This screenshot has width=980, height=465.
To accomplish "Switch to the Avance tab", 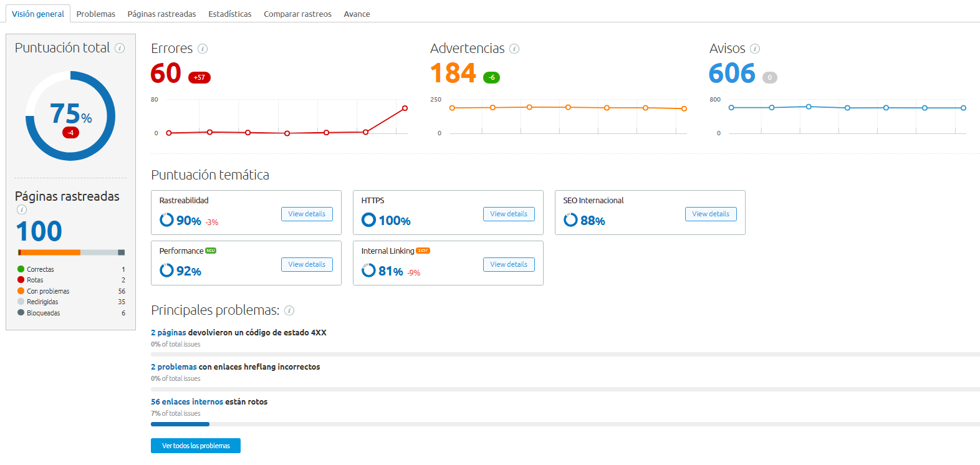I will coord(357,14).
